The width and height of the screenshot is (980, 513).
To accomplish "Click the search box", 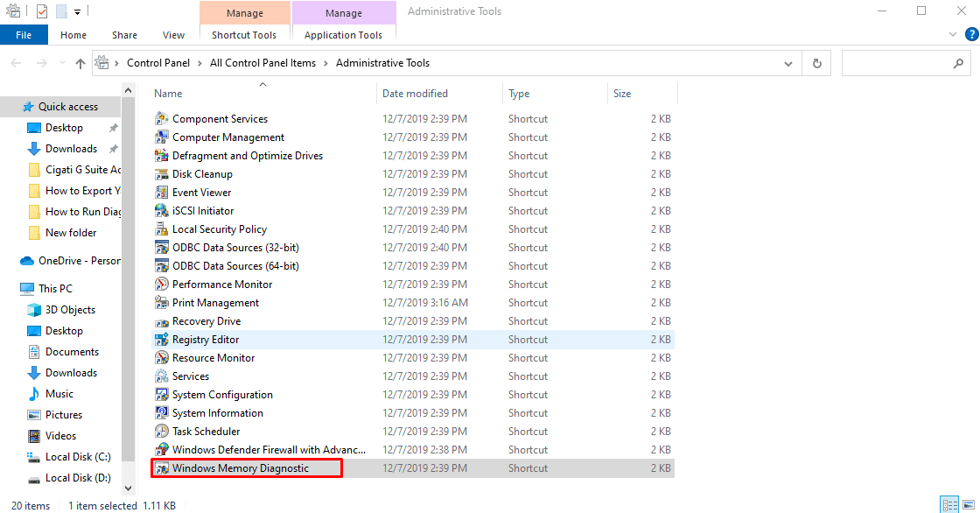I will [905, 63].
